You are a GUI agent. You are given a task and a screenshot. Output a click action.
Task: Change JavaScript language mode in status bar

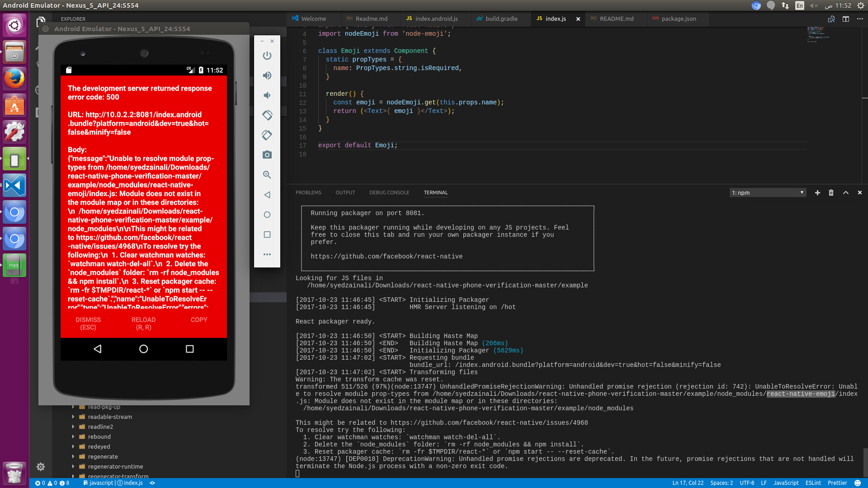(786, 483)
